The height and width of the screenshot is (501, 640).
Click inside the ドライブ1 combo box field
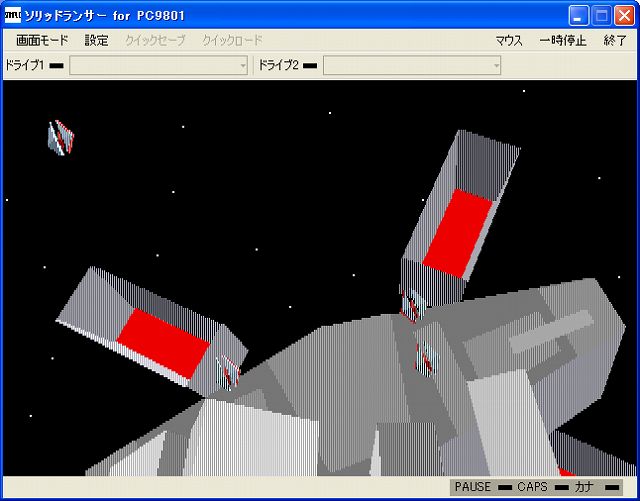pos(158,66)
